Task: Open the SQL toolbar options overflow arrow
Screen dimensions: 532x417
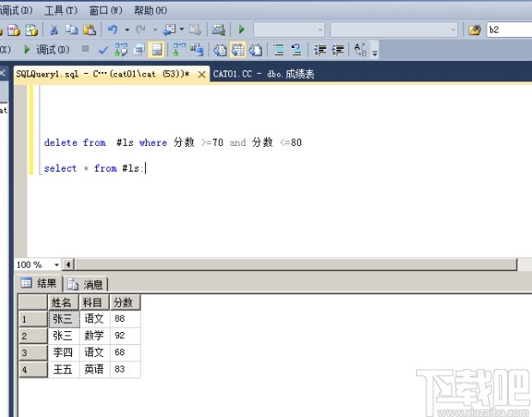Action: (375, 53)
